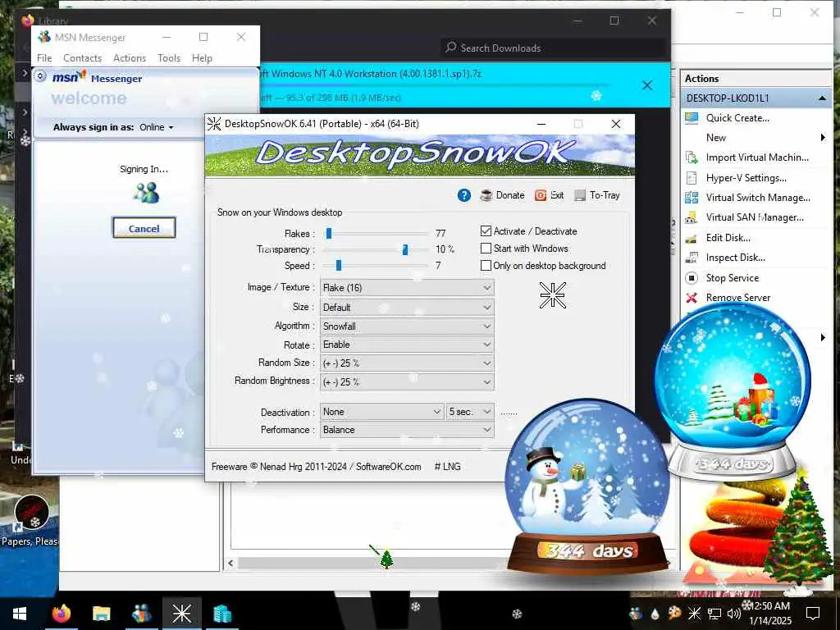Open Help menu in MSN Messenger
Image resolution: width=840 pixels, height=630 pixels.
click(x=202, y=58)
